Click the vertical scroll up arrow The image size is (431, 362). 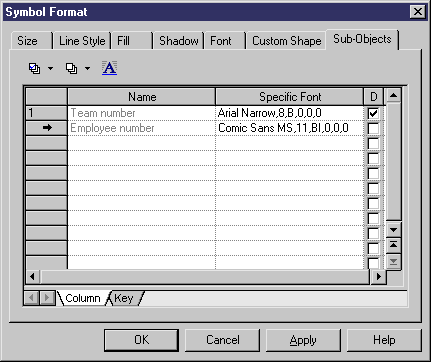click(393, 96)
